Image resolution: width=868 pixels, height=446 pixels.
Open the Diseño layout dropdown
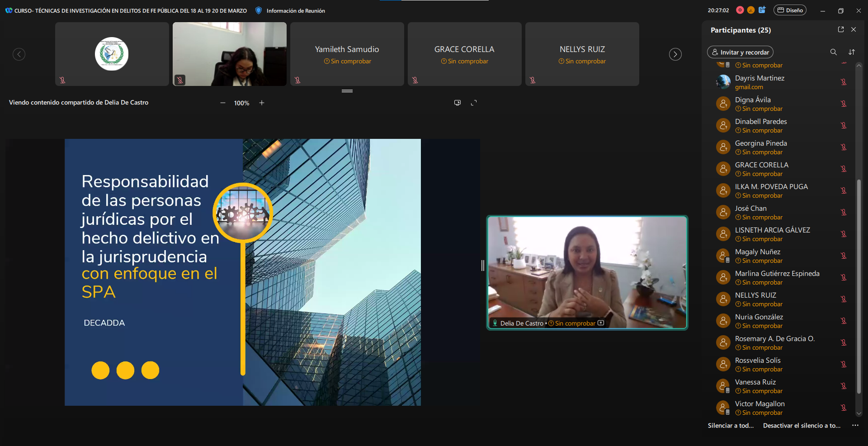coord(790,10)
